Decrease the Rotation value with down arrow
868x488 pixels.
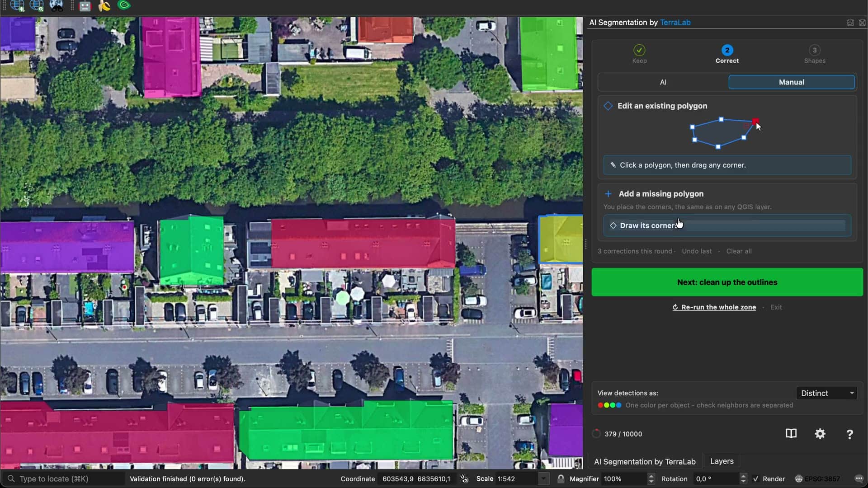coord(743,482)
